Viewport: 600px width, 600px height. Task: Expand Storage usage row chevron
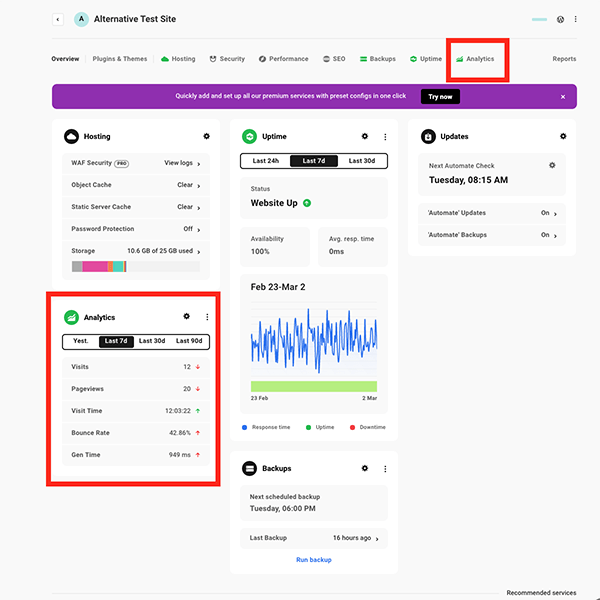(x=199, y=252)
